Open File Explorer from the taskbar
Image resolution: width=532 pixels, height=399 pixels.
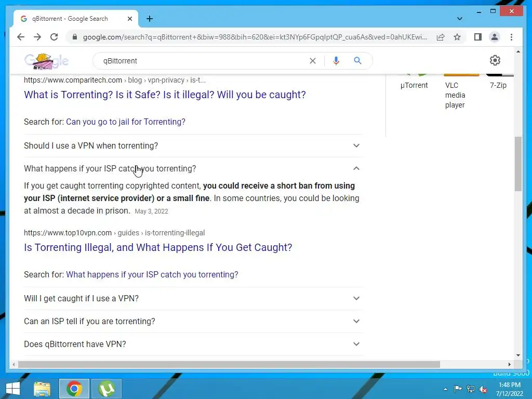pos(42,389)
